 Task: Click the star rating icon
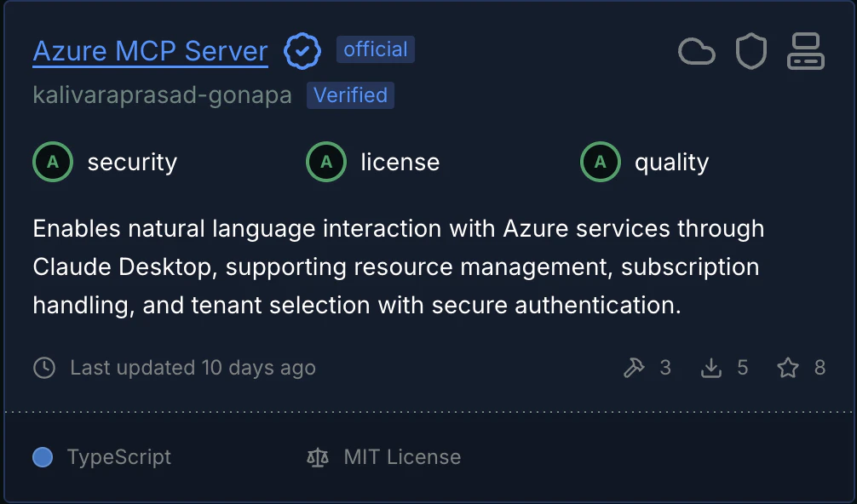(788, 368)
